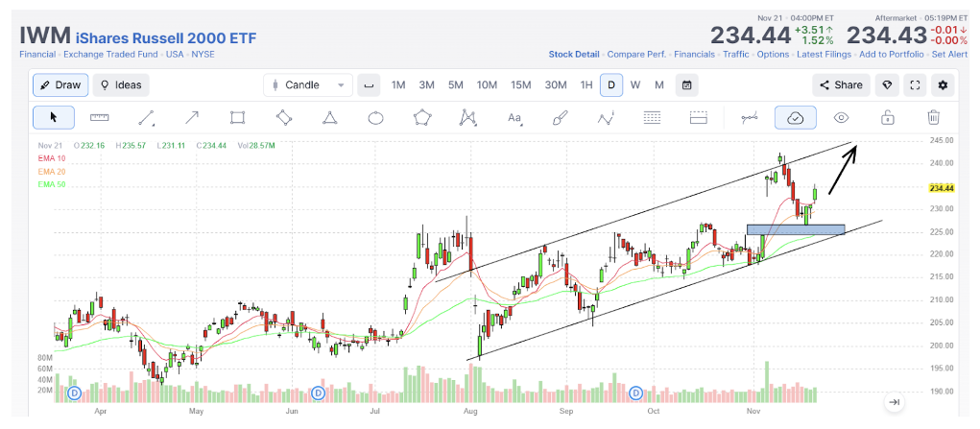Open chart settings gear
This screenshot has height=429, width=980.
944,85
